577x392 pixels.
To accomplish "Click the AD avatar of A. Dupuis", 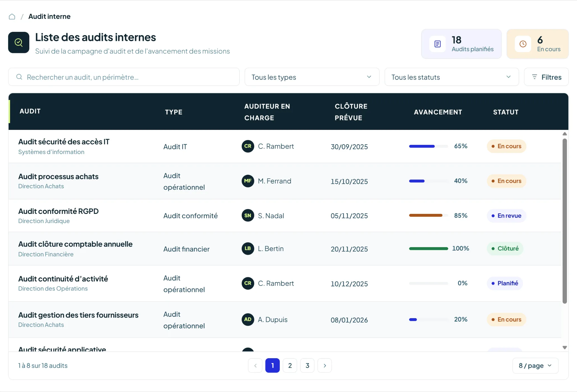I will (x=248, y=320).
